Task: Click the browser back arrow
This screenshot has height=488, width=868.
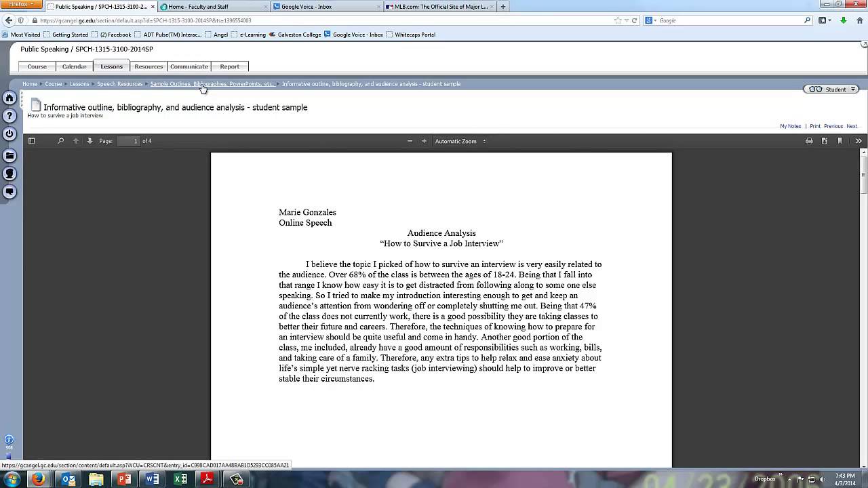Action: [x=9, y=20]
